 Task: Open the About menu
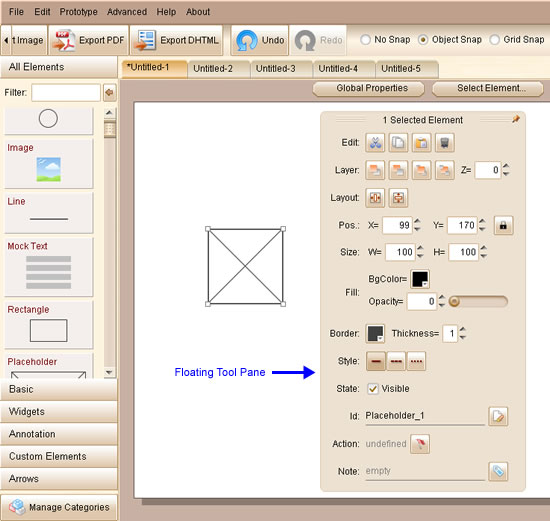coord(198,12)
